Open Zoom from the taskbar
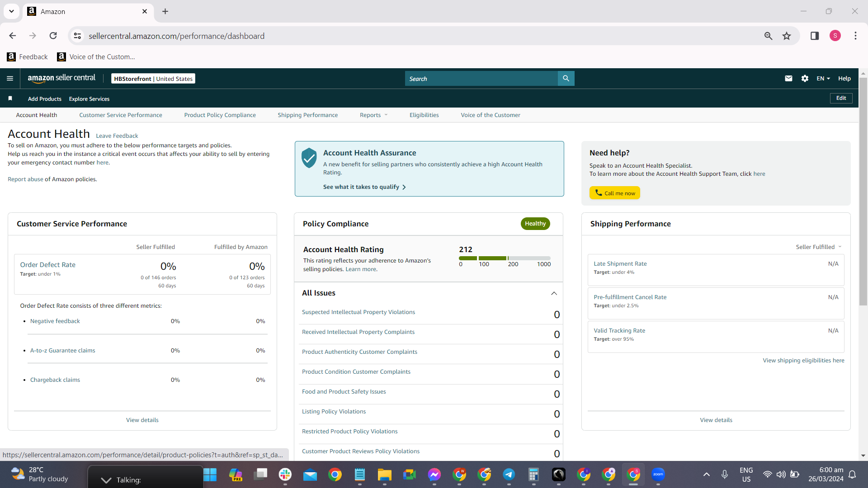Screen dimensions: 868x488 pyautogui.click(x=658, y=474)
